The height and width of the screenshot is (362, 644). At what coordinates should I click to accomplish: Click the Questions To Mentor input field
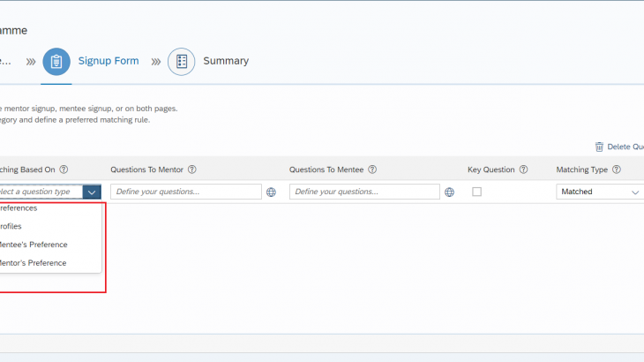(185, 192)
